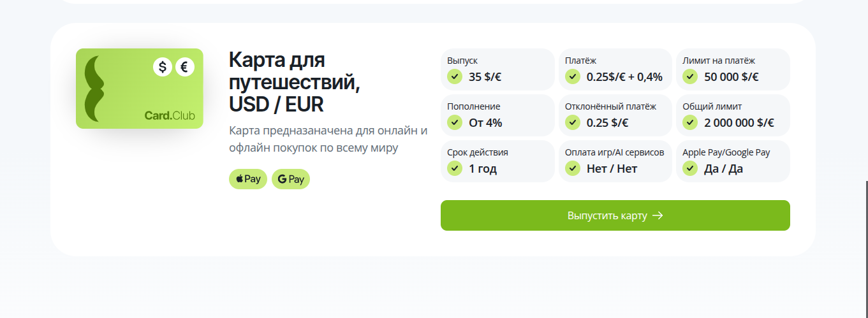Screen dimensions: 868x318
Task: Select the Срок действия info tile
Action: [x=497, y=161]
